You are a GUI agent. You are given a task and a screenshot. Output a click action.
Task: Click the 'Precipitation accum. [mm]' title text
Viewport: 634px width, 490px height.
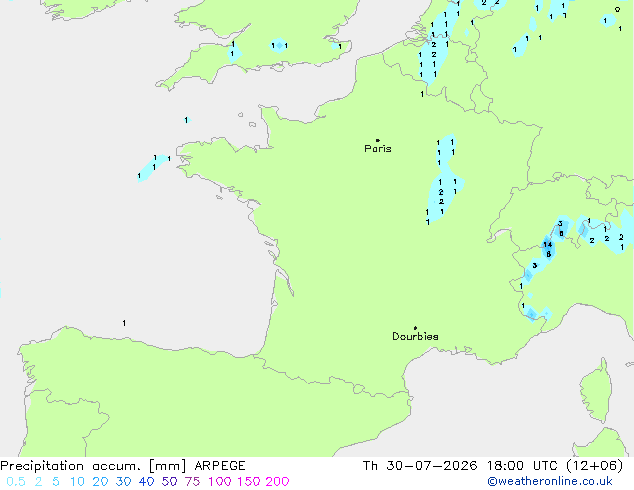[x=93, y=466]
